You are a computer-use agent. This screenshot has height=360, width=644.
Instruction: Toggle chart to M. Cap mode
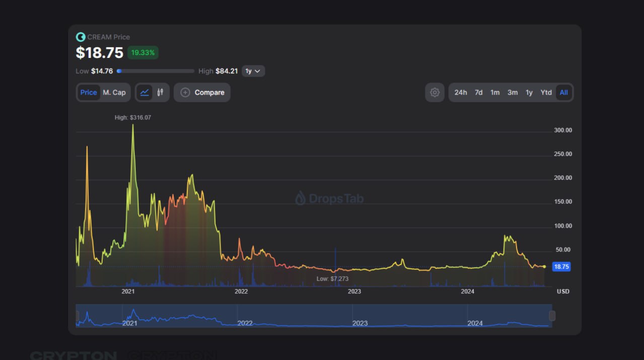click(x=114, y=93)
